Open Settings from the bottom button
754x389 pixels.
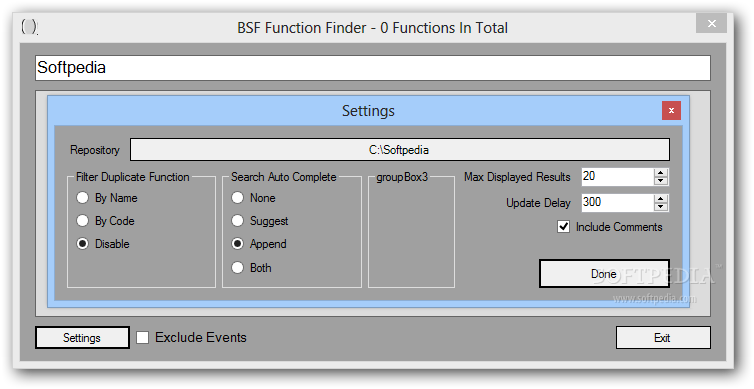tap(82, 338)
